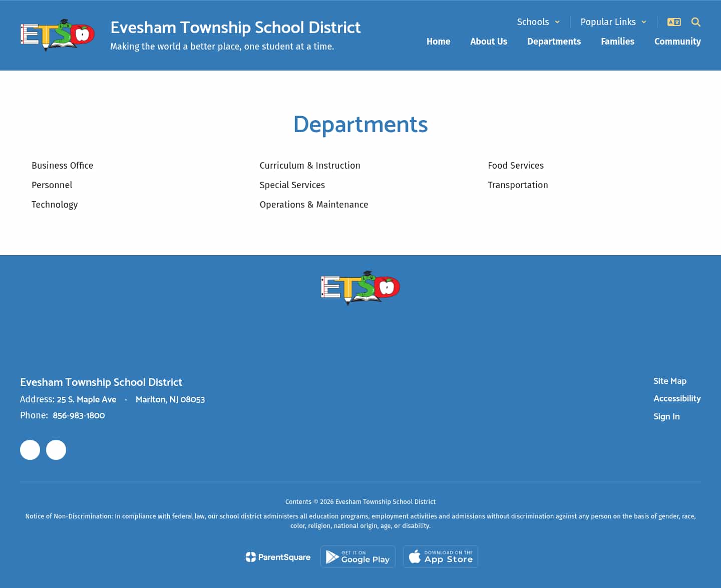This screenshot has width=721, height=588.
Task: Open the Personnel department link
Action: coord(52,185)
